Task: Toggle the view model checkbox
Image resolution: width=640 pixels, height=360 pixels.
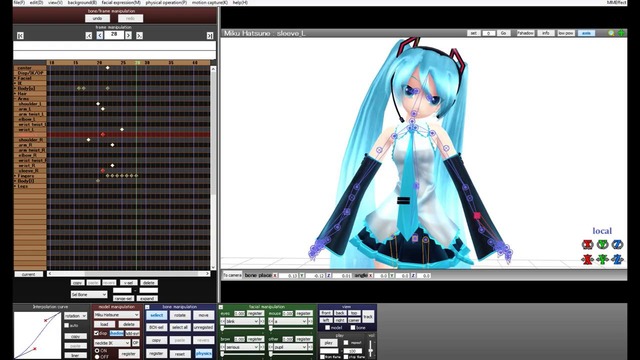Action: coord(327,327)
